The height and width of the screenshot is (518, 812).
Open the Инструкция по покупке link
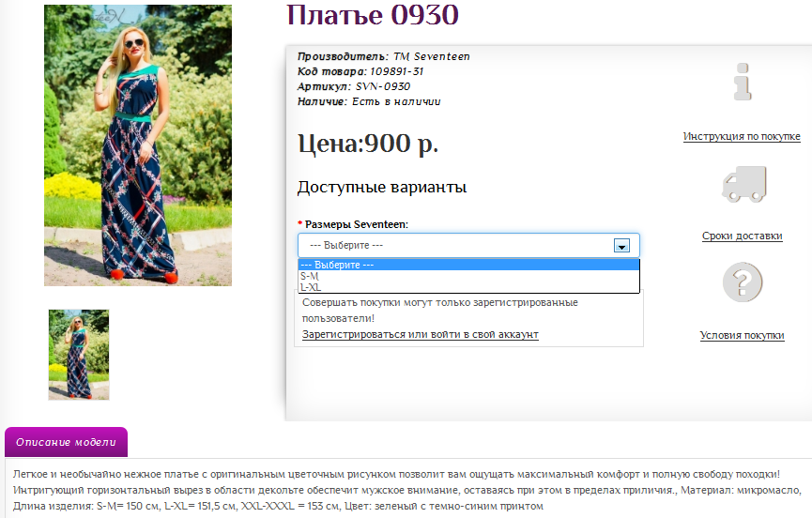pos(742,137)
